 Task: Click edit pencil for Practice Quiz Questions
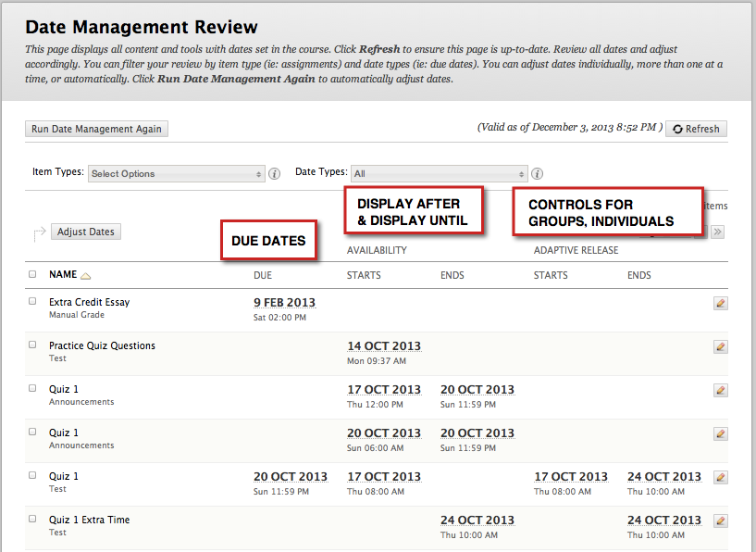720,346
